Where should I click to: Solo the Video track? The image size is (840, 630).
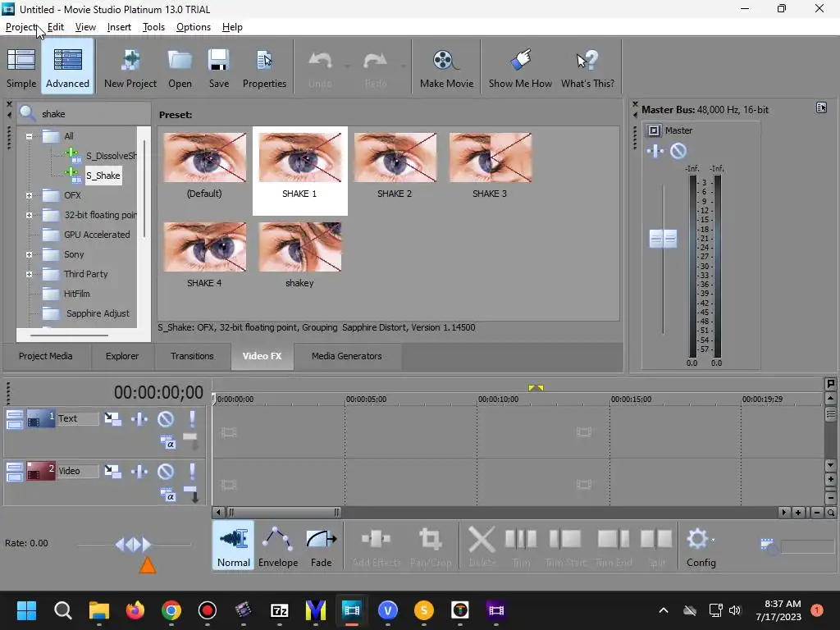pyautogui.click(x=192, y=471)
